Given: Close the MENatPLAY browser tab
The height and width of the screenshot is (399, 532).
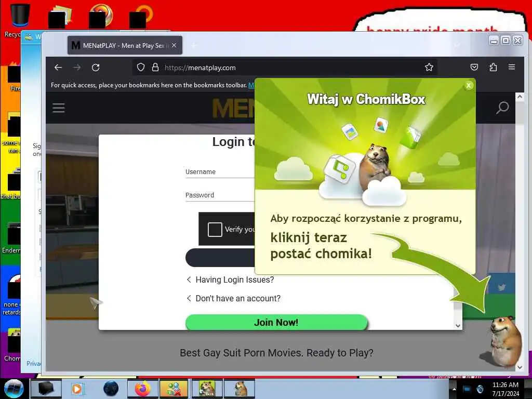Looking at the screenshot, I should [174, 45].
